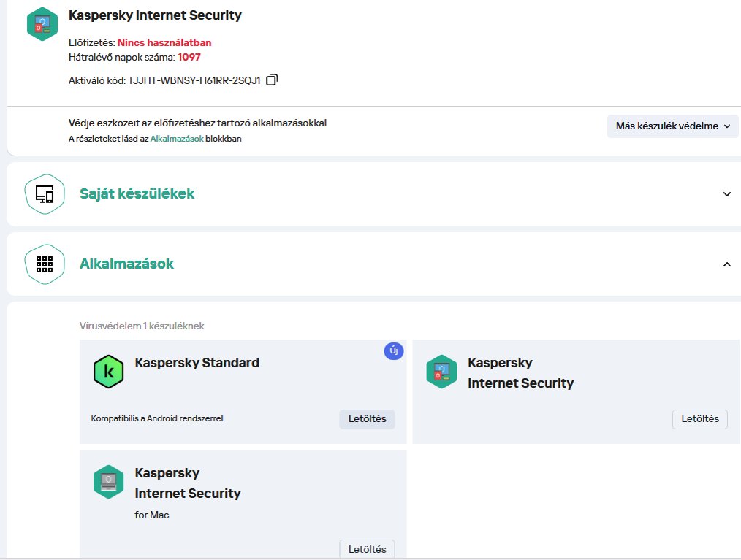Click the Kaspersky Standard green k icon
Screen dimensions: 741x560
click(x=109, y=372)
